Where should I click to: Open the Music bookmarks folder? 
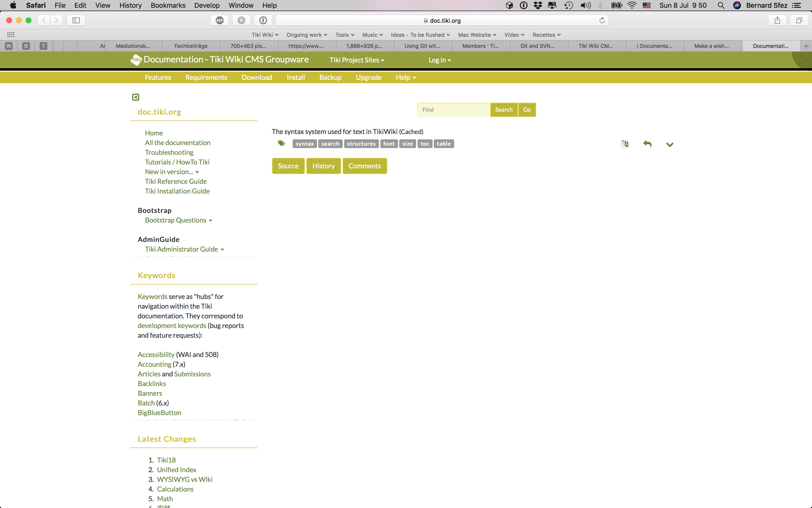click(372, 35)
